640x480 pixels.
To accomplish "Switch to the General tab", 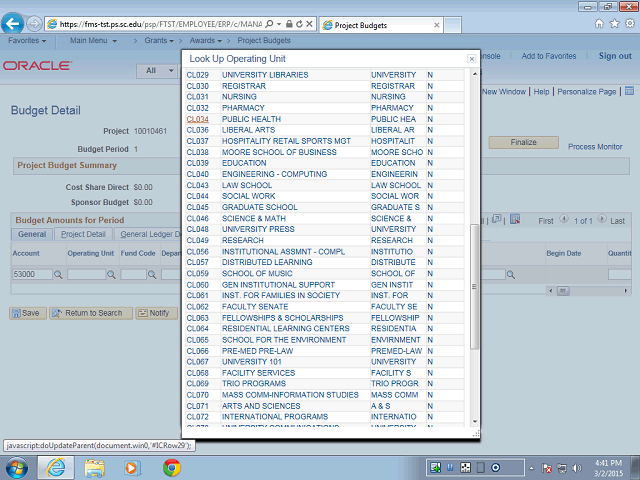I will click(32, 234).
